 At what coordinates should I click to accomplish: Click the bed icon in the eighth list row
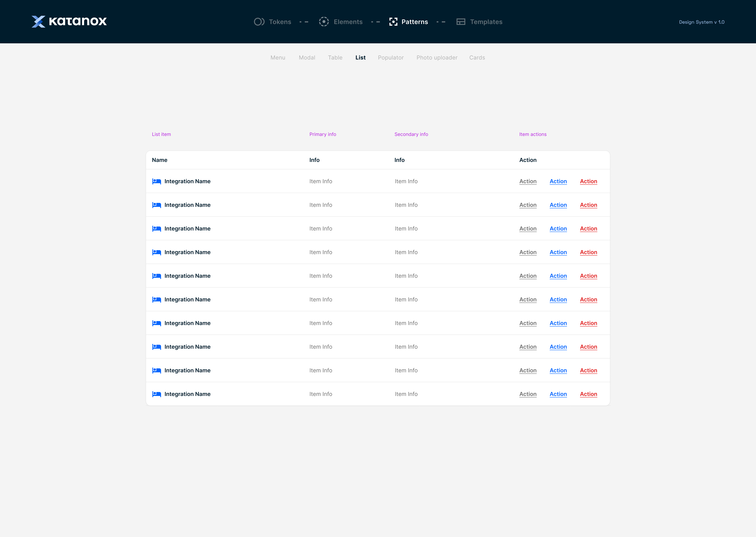click(x=157, y=347)
